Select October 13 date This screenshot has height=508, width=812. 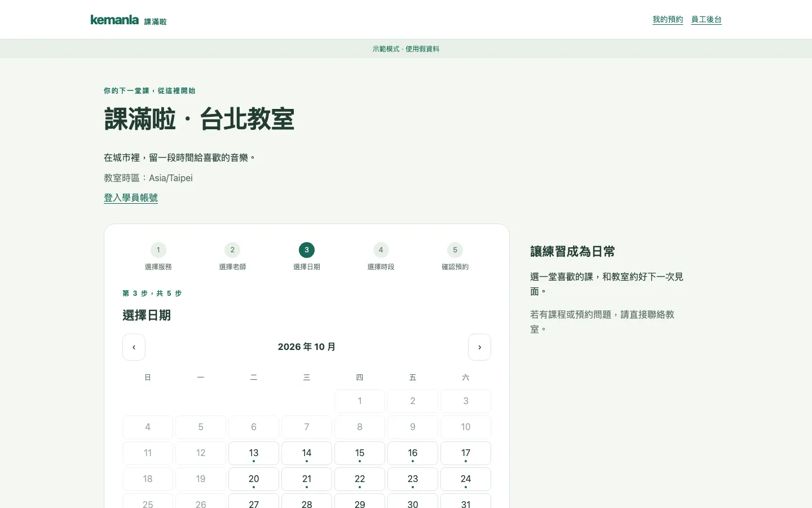click(254, 453)
